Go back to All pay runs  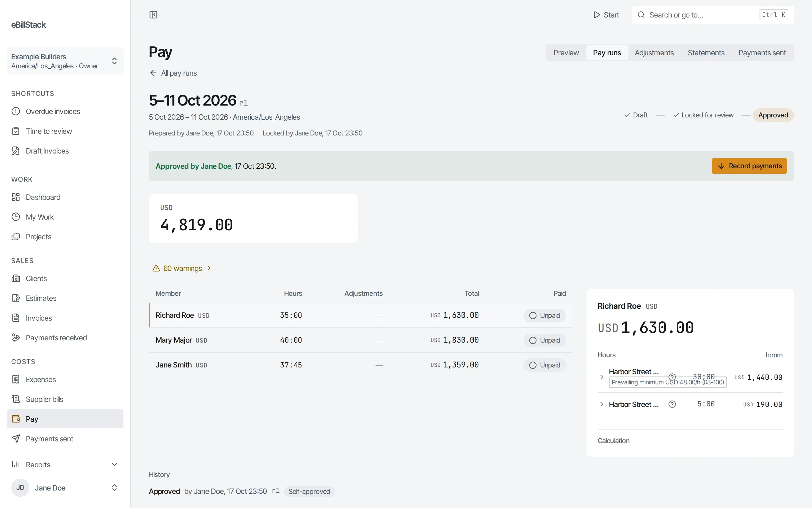[173, 73]
